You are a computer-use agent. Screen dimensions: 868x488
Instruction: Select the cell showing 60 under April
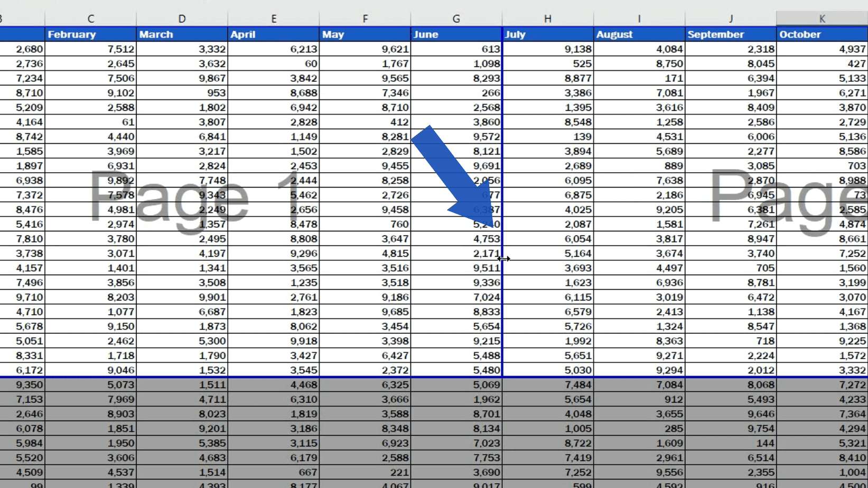274,63
